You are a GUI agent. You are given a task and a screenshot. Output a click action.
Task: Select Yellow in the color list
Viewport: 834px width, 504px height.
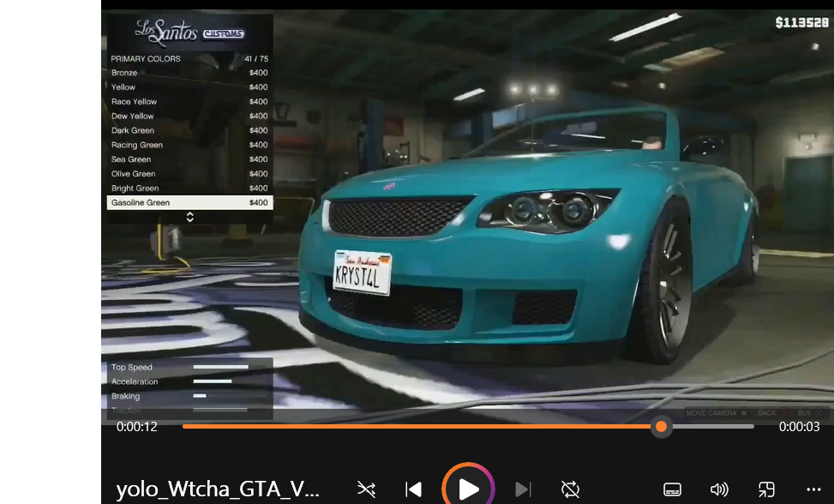[190, 87]
